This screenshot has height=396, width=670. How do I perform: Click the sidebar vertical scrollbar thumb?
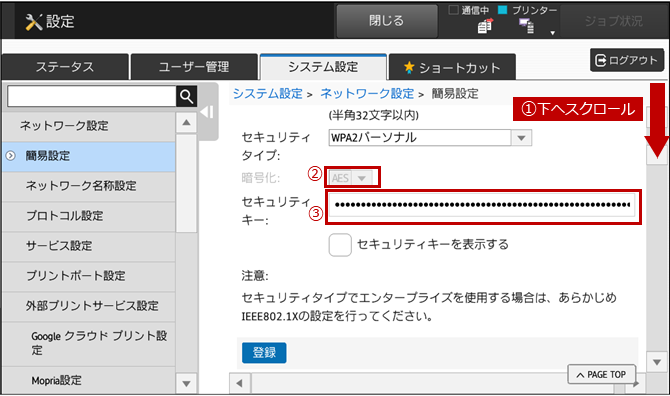point(186,183)
